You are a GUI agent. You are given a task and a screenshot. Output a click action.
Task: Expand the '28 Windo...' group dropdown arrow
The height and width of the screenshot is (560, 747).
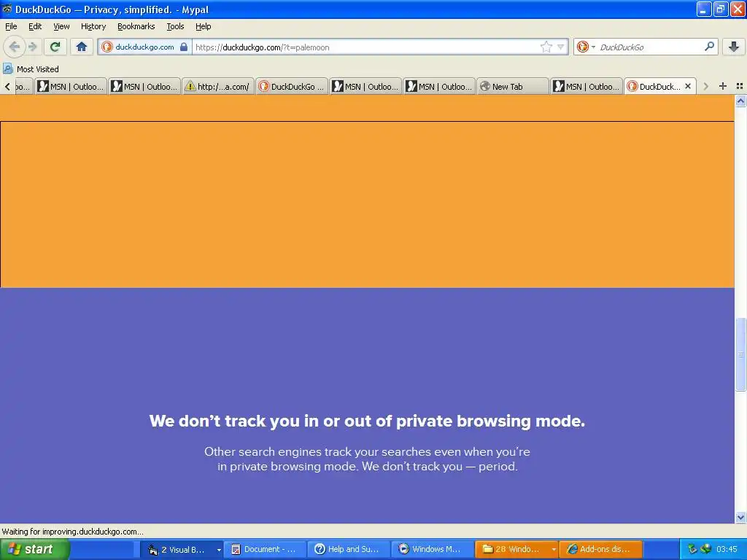554,550
